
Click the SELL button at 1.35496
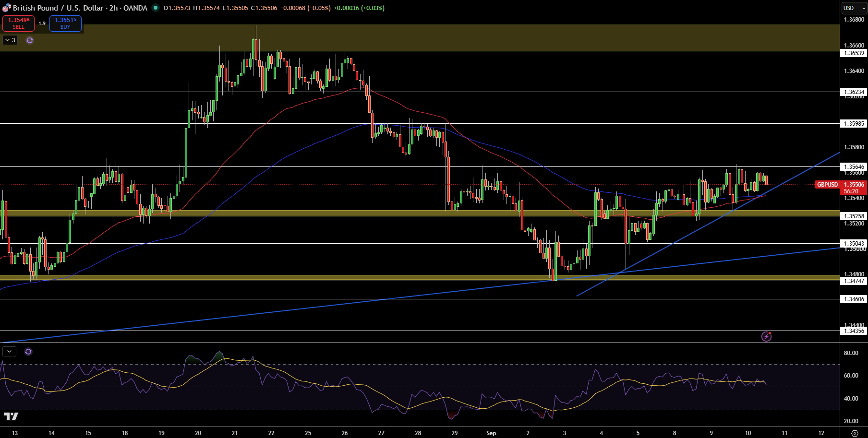pos(19,23)
